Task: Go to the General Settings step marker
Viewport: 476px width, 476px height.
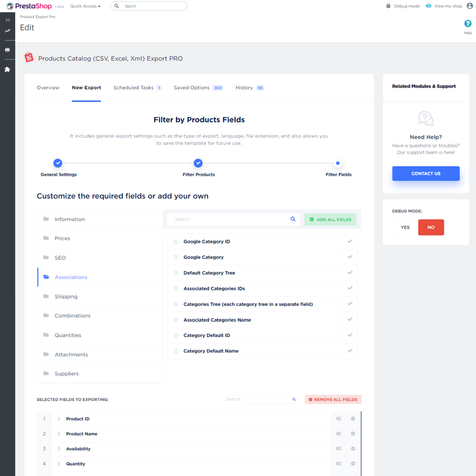Action: click(x=58, y=163)
